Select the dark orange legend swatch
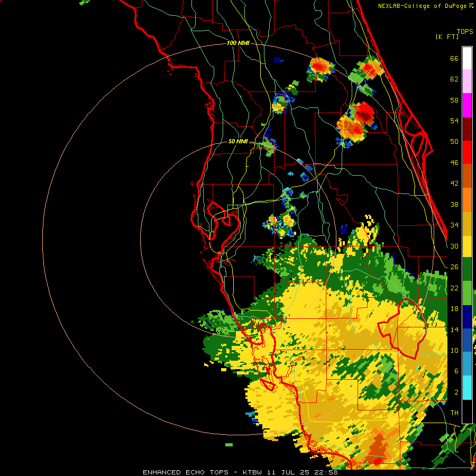Screen dimensions: 476x476 [x=467, y=176]
